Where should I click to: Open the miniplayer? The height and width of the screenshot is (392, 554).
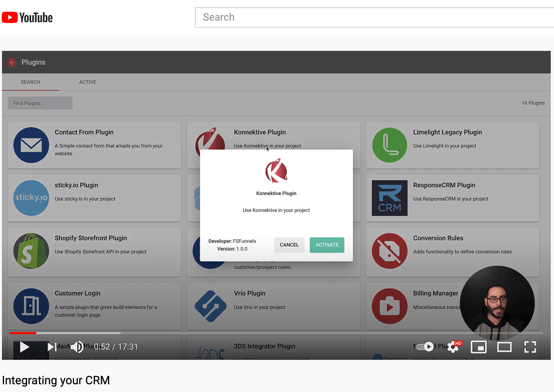pyautogui.click(x=479, y=347)
